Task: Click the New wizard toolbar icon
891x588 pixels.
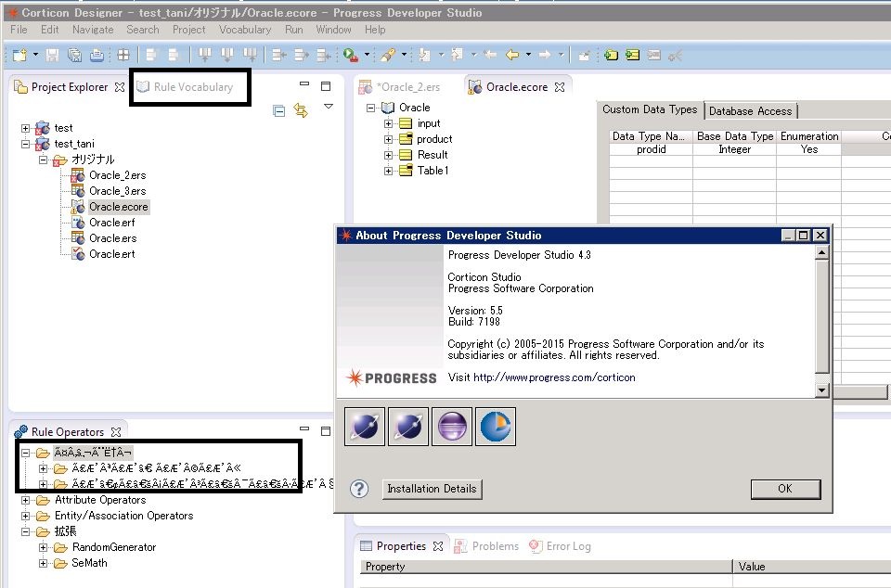Action: click(x=19, y=55)
